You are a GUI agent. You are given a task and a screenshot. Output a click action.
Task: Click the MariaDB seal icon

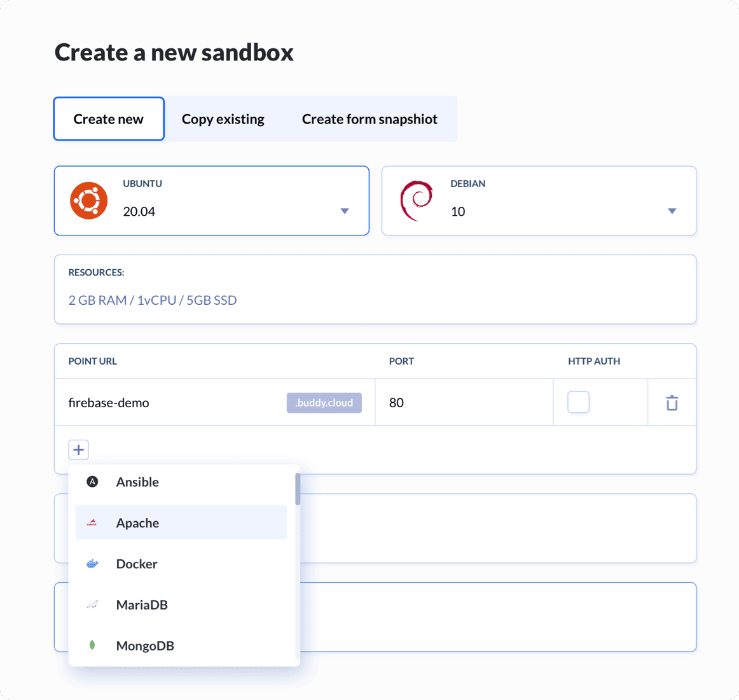(92, 605)
